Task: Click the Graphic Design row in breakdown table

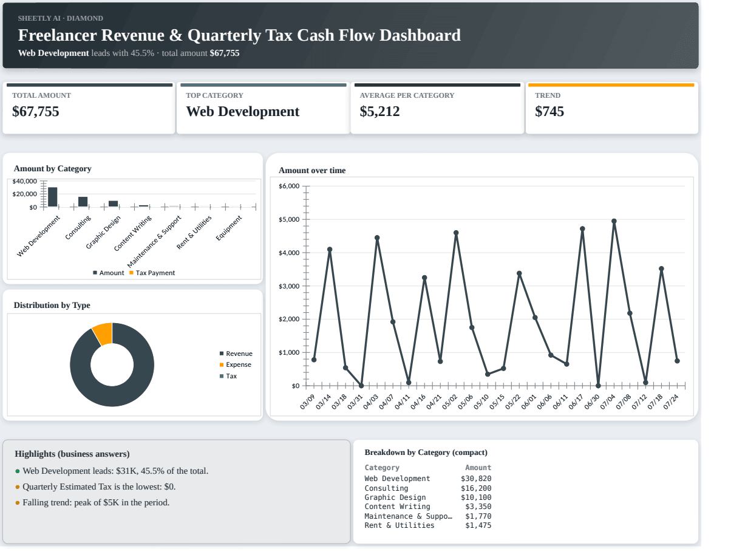Action: [x=428, y=497]
